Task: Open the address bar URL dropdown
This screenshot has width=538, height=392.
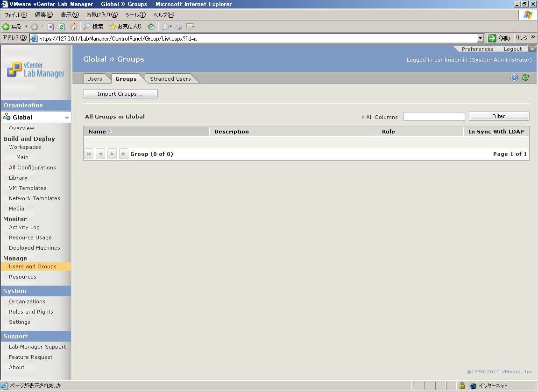Action: pyautogui.click(x=481, y=38)
